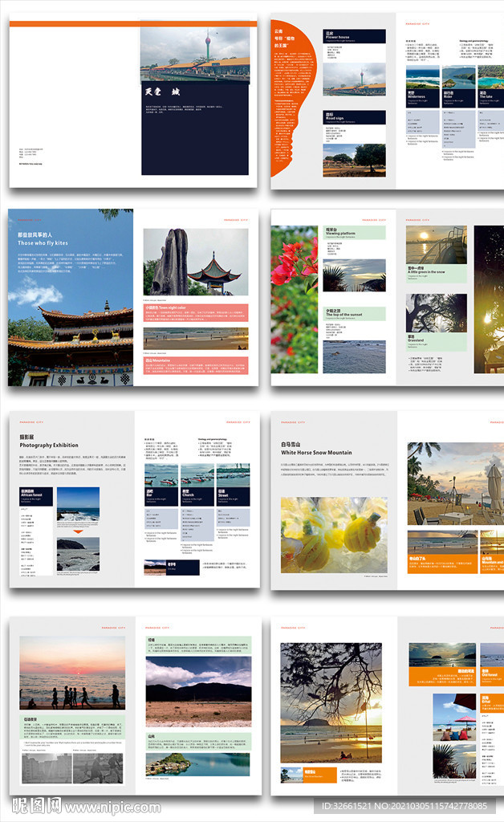This screenshot has width=504, height=822.
Task: Open the boat railing sunset photo
Action: tap(437, 245)
